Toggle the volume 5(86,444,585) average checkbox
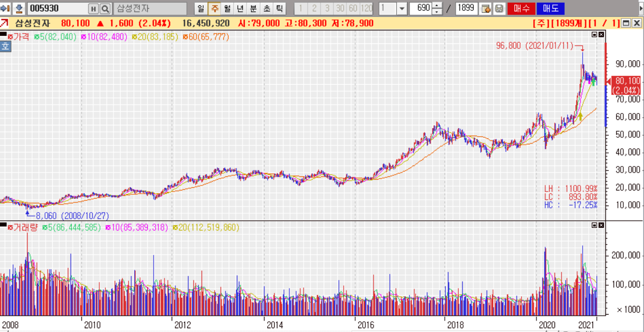Image resolution: width=644 pixels, height=332 pixels. (x=45, y=227)
